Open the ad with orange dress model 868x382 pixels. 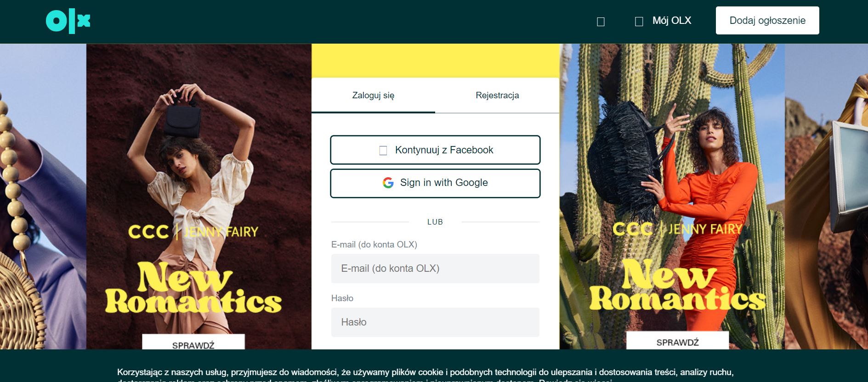click(672, 197)
